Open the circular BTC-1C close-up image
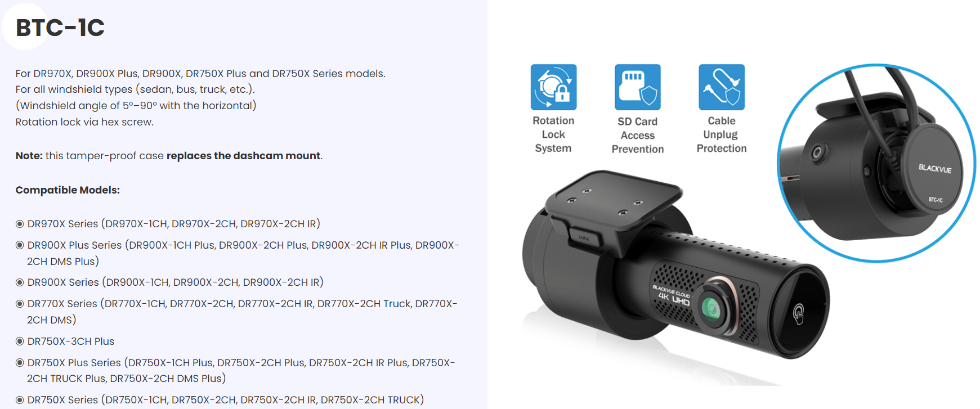The image size is (980, 409). click(876, 163)
